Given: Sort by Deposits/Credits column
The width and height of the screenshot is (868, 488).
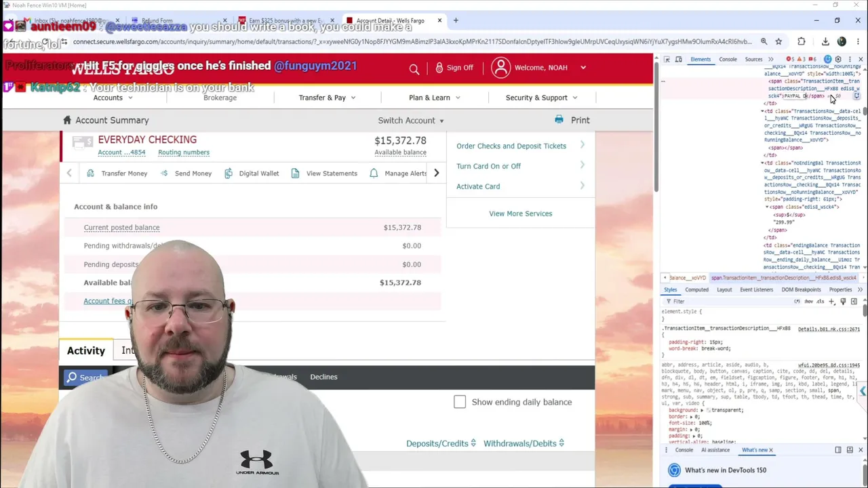Looking at the screenshot, I should tap(441, 443).
